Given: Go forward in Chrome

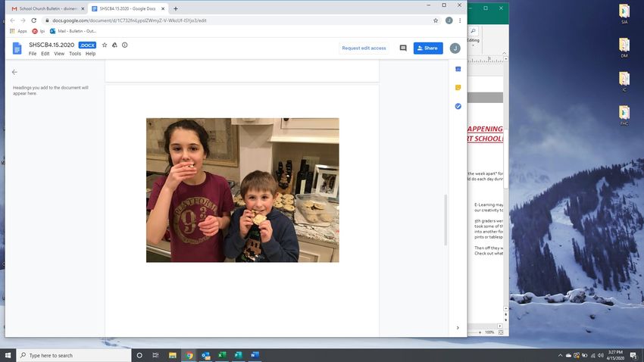Looking at the screenshot, I should pyautogui.click(x=23, y=20).
